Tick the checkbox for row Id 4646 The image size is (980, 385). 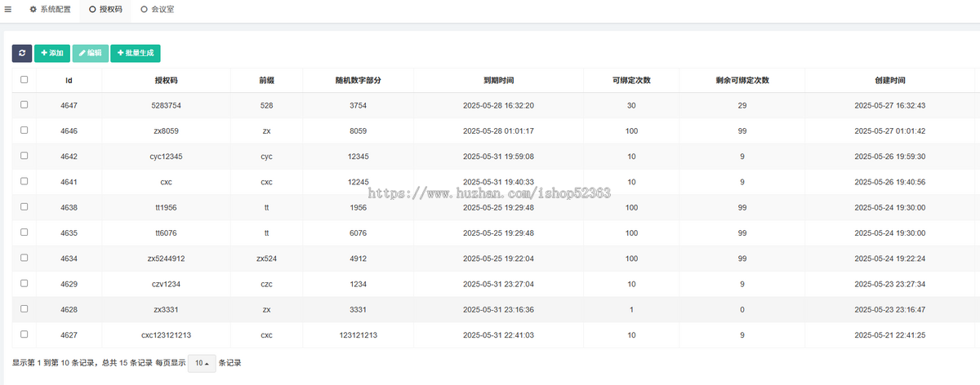tap(24, 130)
